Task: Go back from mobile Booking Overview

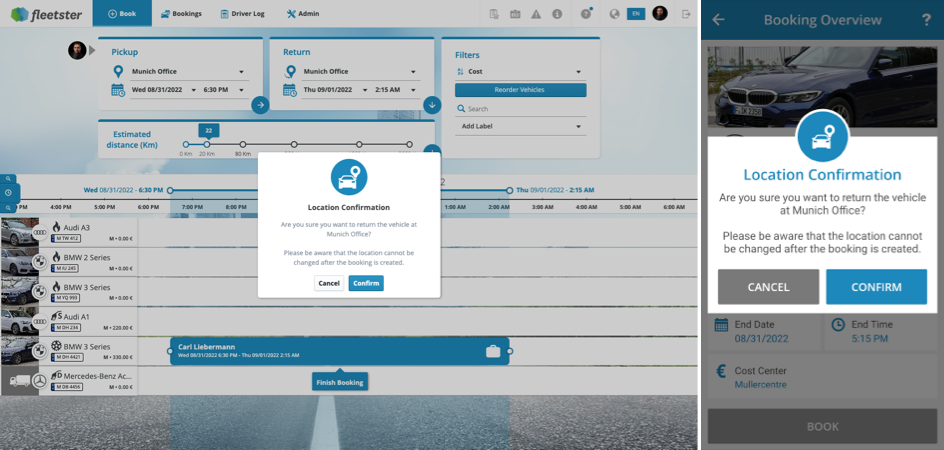Action: tap(718, 20)
